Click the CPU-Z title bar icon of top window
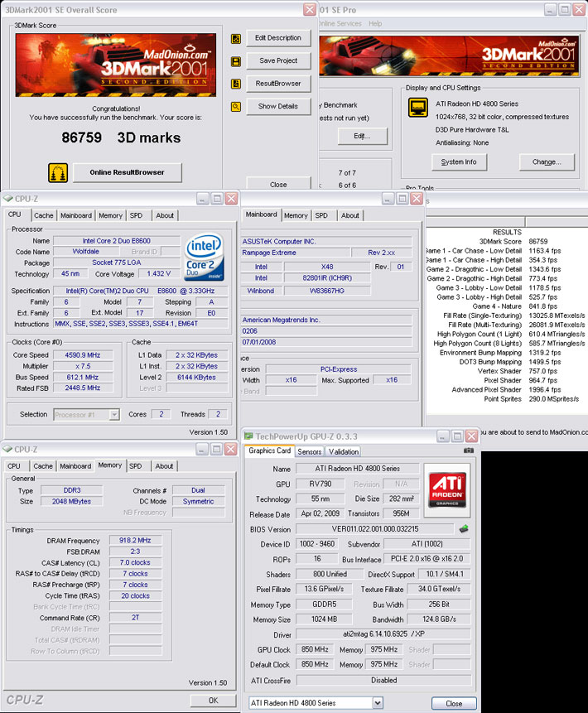The height and width of the screenshot is (713, 588). pos(7,199)
